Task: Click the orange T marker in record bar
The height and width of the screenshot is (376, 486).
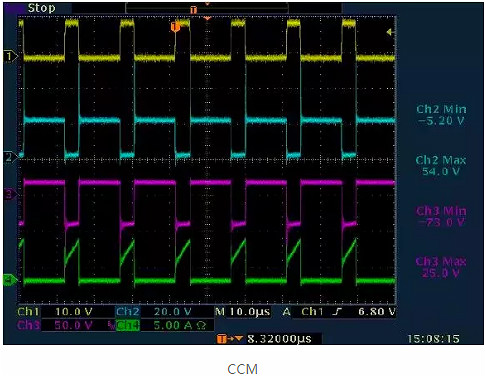Action: (193, 10)
